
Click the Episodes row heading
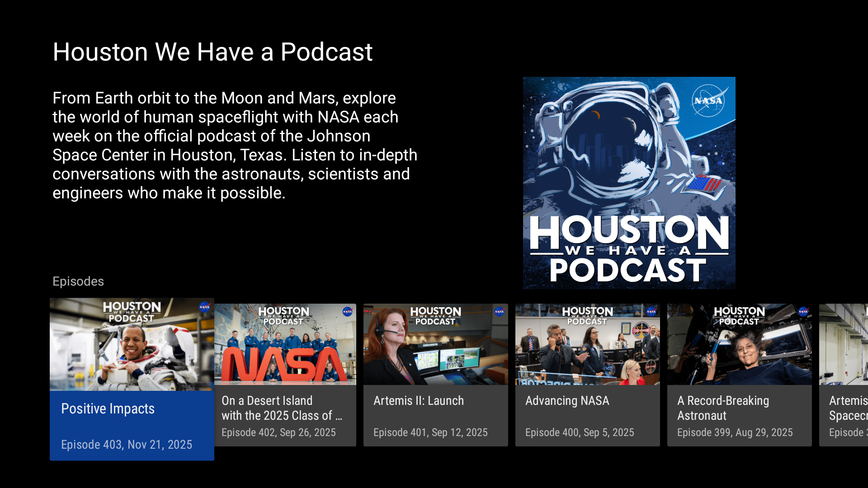78,282
